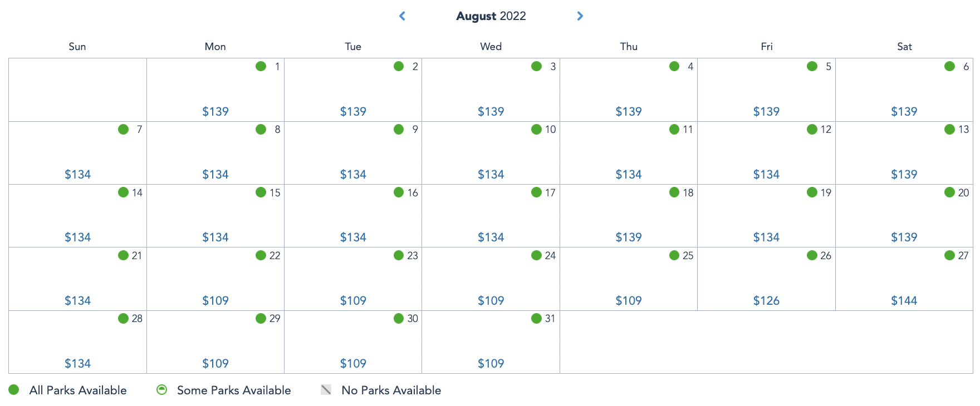Select August 10 date number
The width and height of the screenshot is (980, 406).
point(550,130)
